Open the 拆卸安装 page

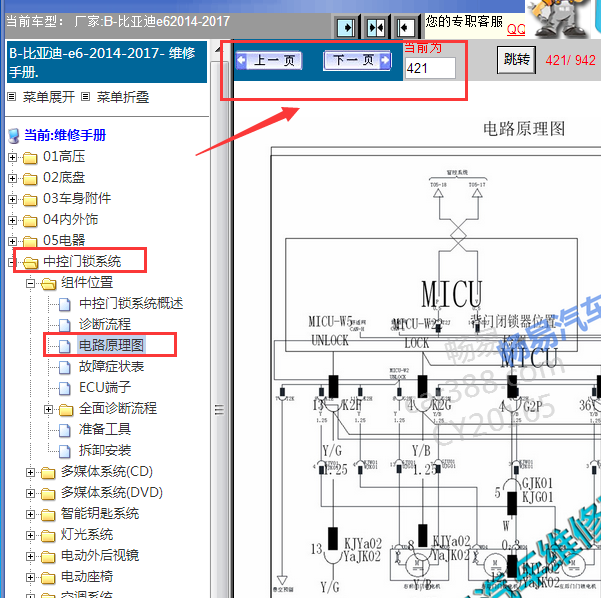click(x=105, y=450)
